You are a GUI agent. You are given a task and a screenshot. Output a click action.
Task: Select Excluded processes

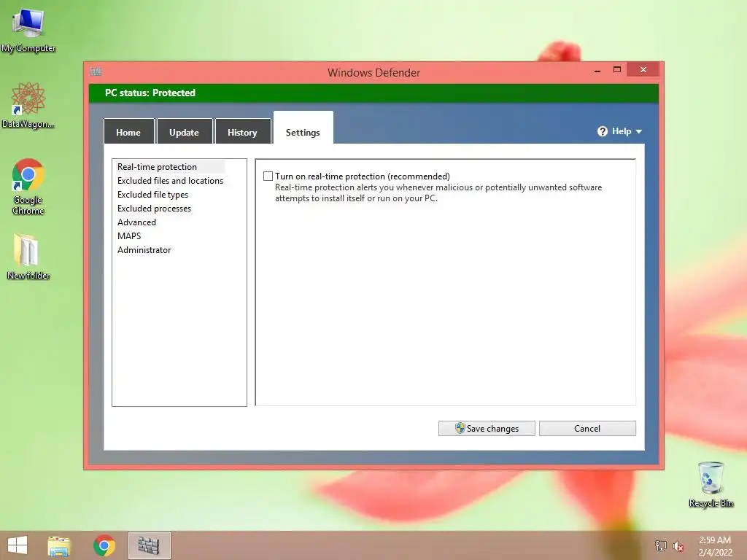pyautogui.click(x=154, y=208)
